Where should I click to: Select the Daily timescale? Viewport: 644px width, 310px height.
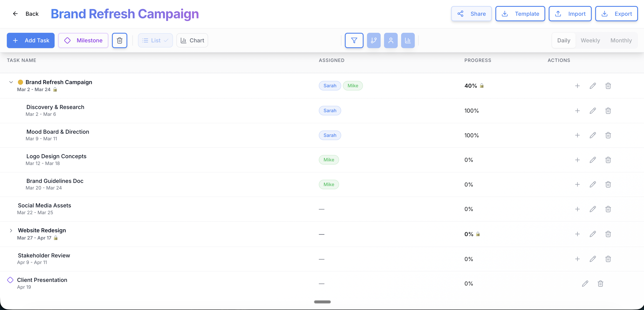pyautogui.click(x=563, y=40)
